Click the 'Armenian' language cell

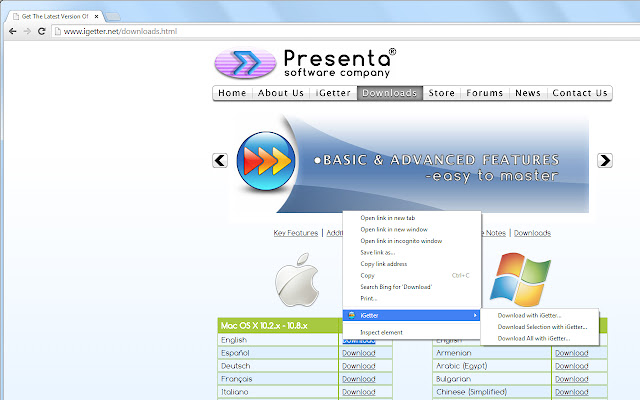491,353
